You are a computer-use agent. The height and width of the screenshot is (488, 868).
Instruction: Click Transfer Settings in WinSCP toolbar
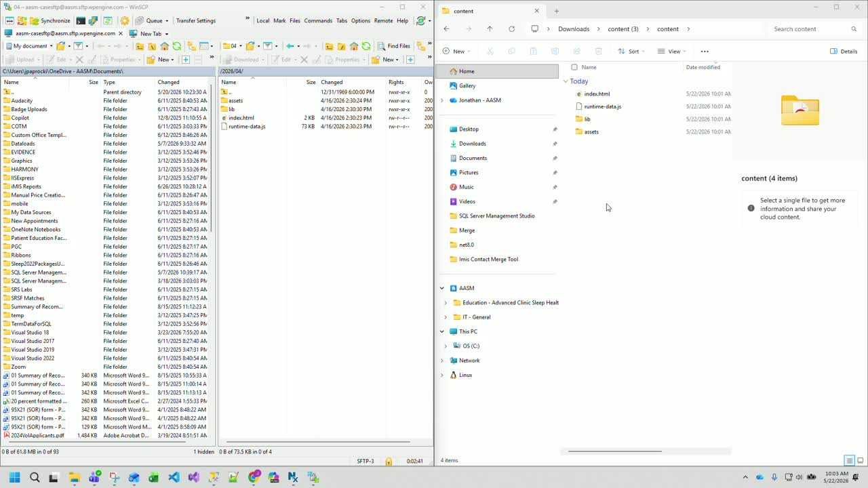pyautogui.click(x=196, y=20)
